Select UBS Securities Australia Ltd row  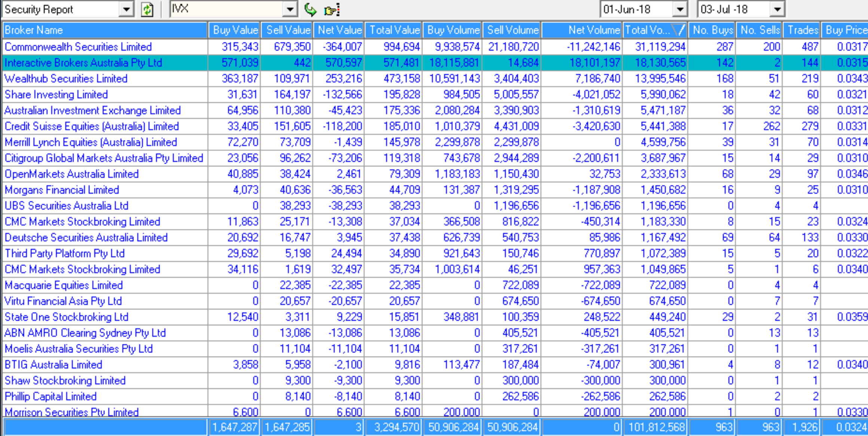tap(435, 206)
